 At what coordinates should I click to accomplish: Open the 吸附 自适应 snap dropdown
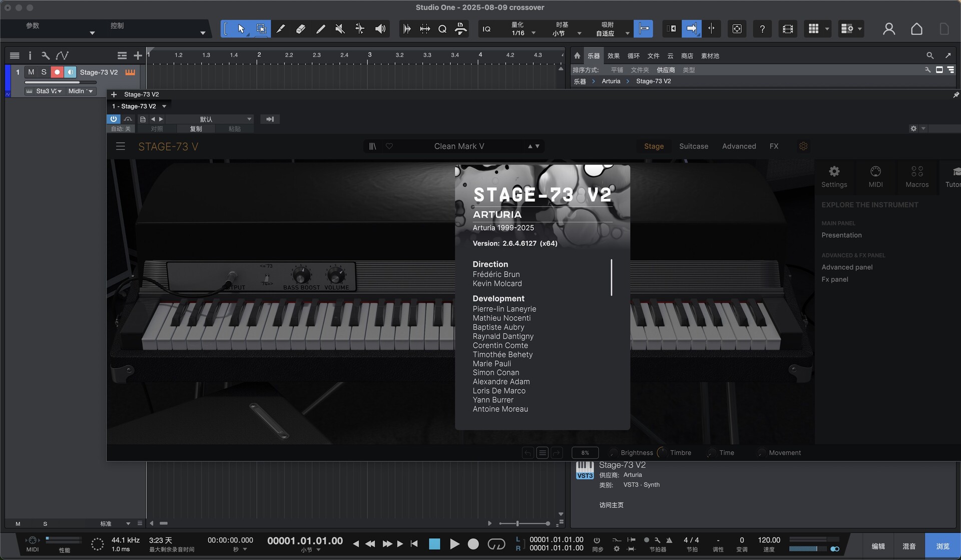pos(612,29)
